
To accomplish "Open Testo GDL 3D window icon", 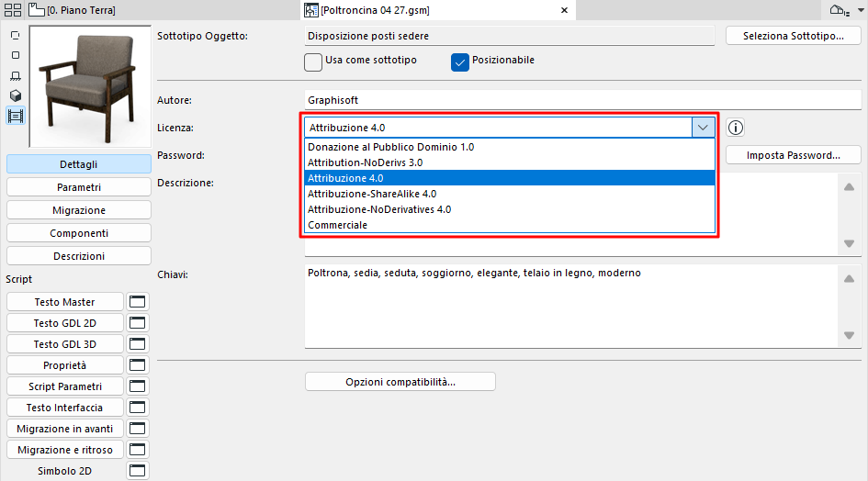I will coord(138,344).
